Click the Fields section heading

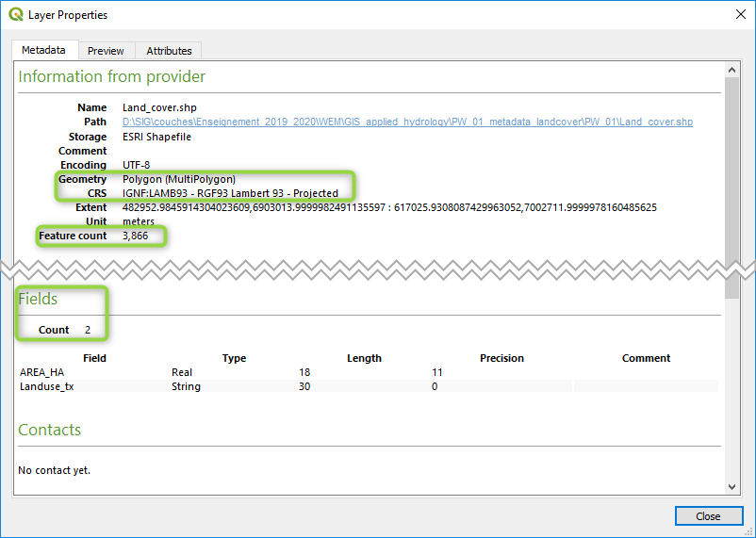(x=38, y=299)
